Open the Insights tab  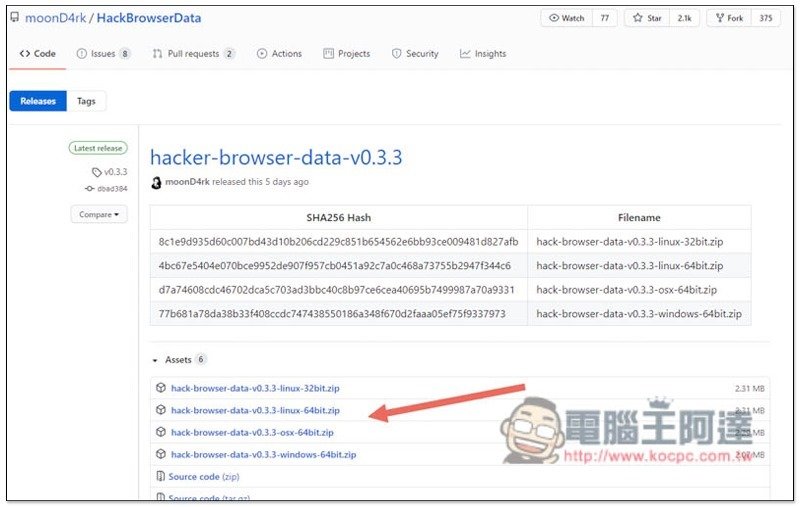[483, 54]
